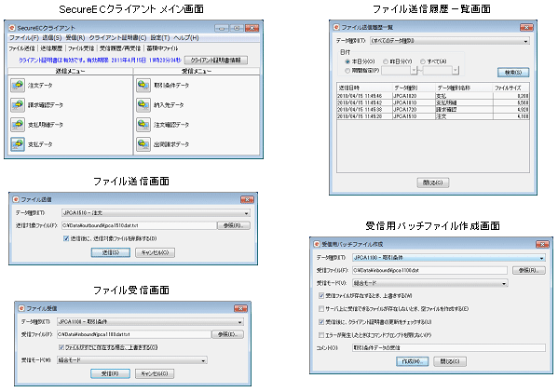This screenshot has width=558, height=392.
Task: Click 閉じる in the send history window
Action: (433, 182)
